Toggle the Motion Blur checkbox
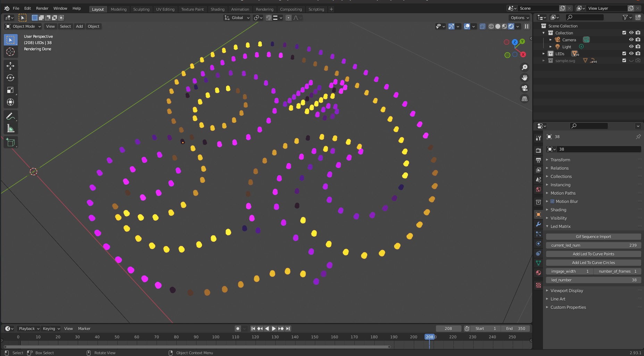Screen dimensions: 644x356 coord(552,201)
